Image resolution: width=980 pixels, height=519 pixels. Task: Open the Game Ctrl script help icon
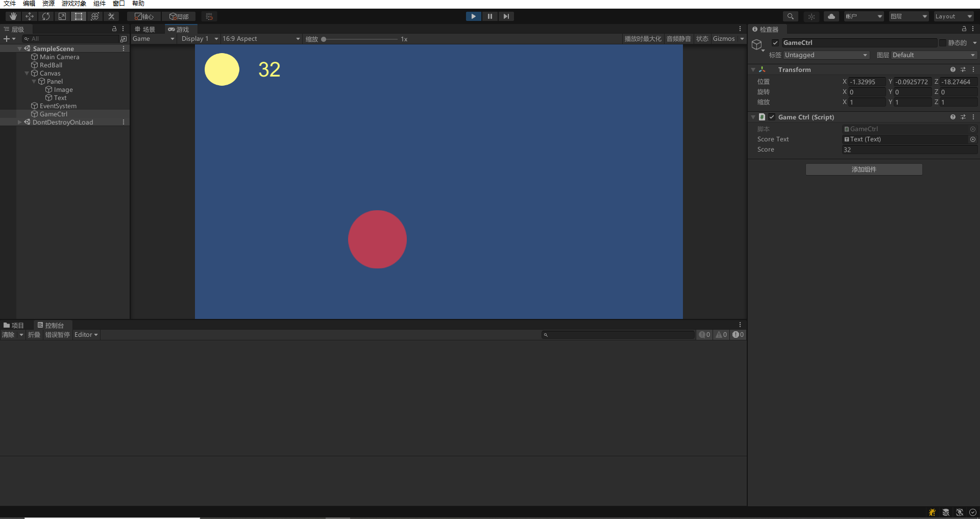952,117
